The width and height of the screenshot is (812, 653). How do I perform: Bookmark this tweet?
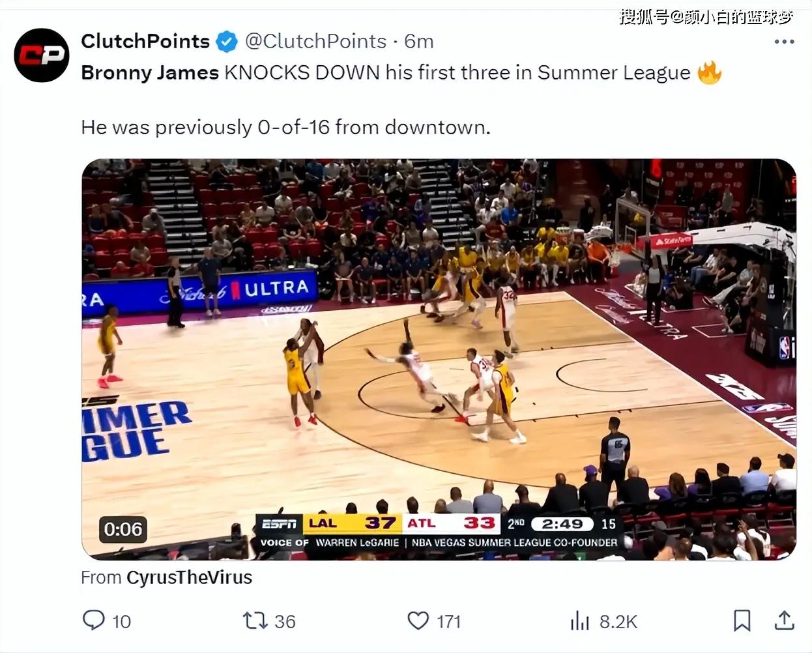coord(742,620)
